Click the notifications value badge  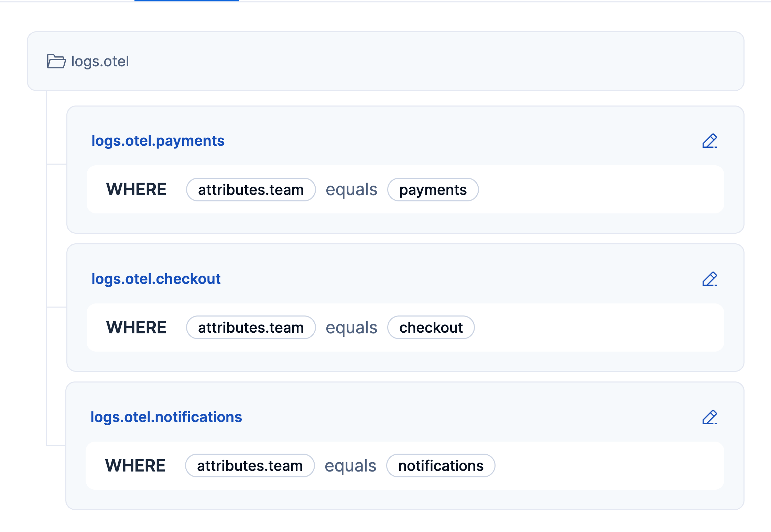[x=441, y=466]
